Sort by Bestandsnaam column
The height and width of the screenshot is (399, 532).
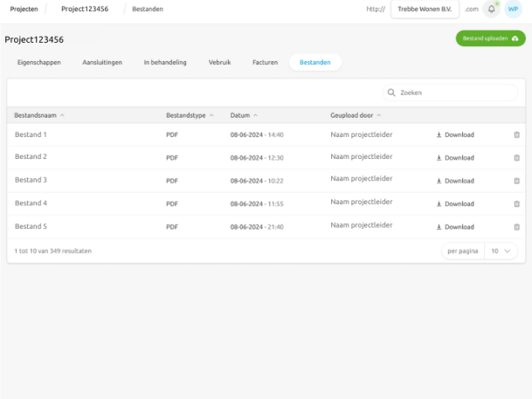pos(39,115)
